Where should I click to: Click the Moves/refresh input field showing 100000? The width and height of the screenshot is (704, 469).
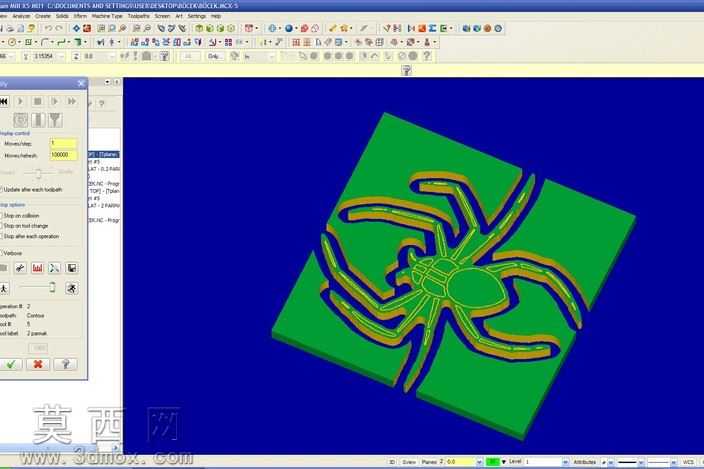(x=63, y=155)
